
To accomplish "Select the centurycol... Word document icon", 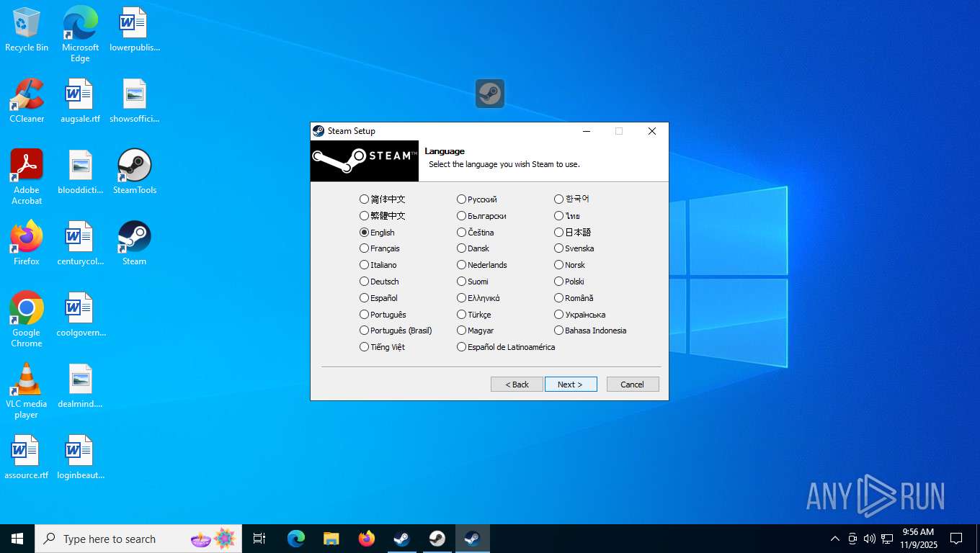I will coord(80,243).
